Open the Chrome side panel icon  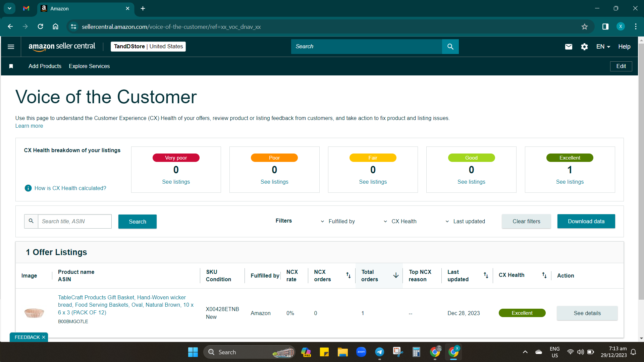tap(605, 27)
